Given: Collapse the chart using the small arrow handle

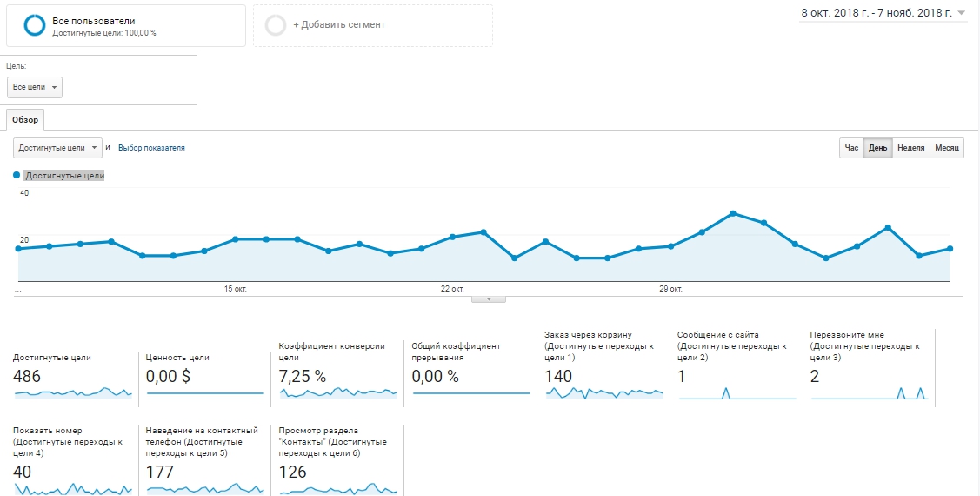Looking at the screenshot, I should point(489,299).
